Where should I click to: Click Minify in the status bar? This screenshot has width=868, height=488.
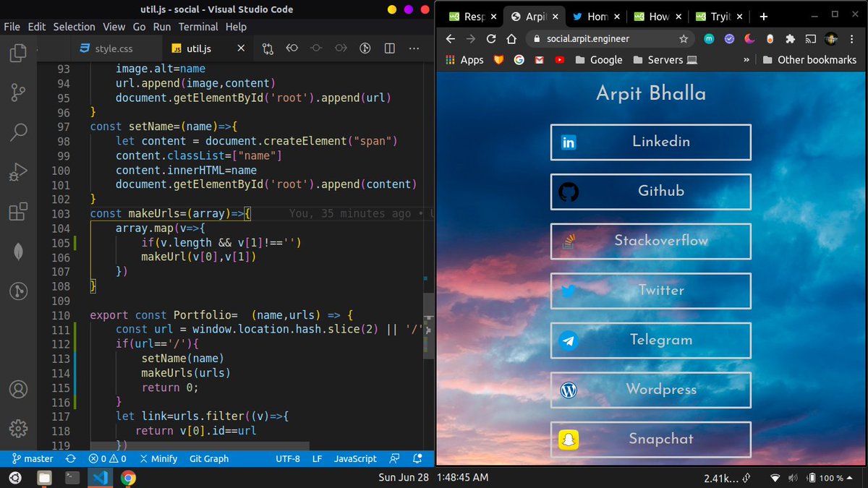[158, 458]
